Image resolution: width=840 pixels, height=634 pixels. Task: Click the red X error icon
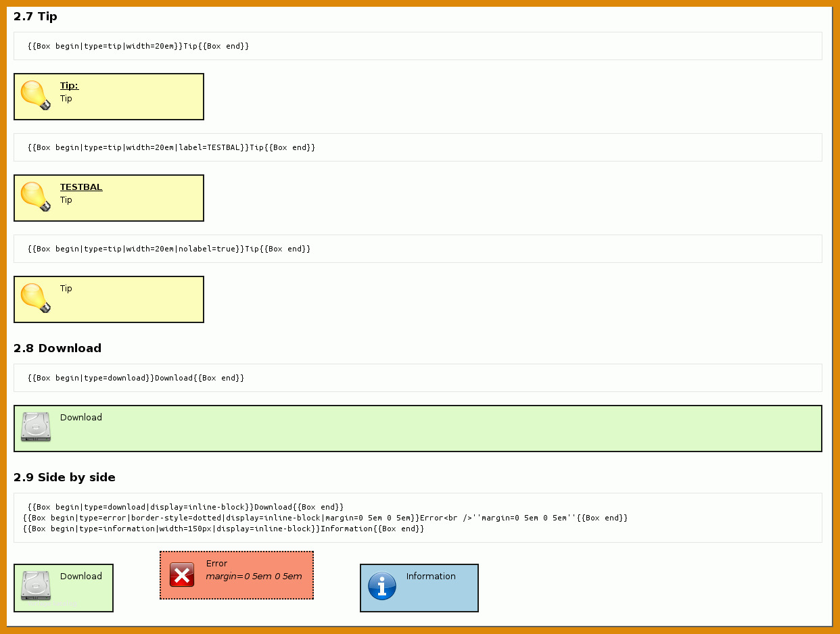click(182, 575)
